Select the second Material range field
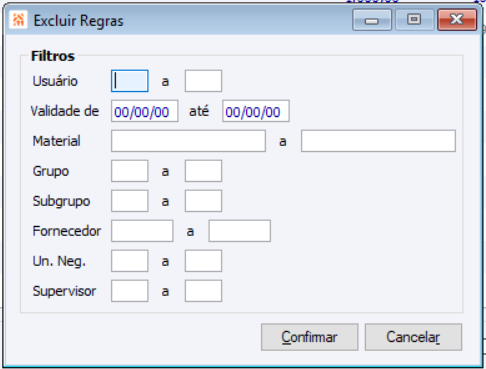 tap(378, 141)
